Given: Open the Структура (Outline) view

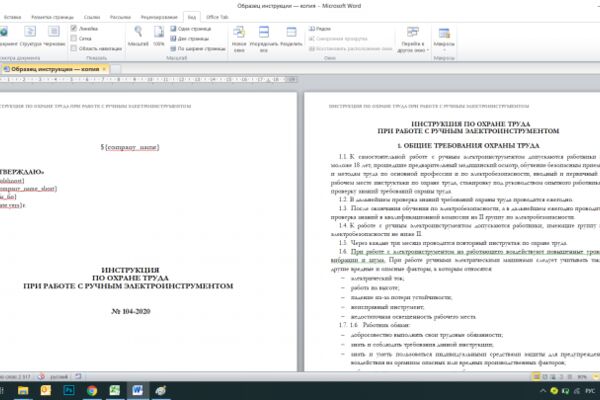Looking at the screenshot, I should coord(30,36).
